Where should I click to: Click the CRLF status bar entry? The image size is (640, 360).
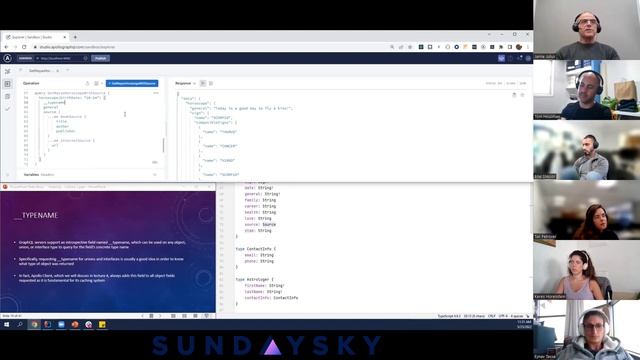tap(492, 316)
